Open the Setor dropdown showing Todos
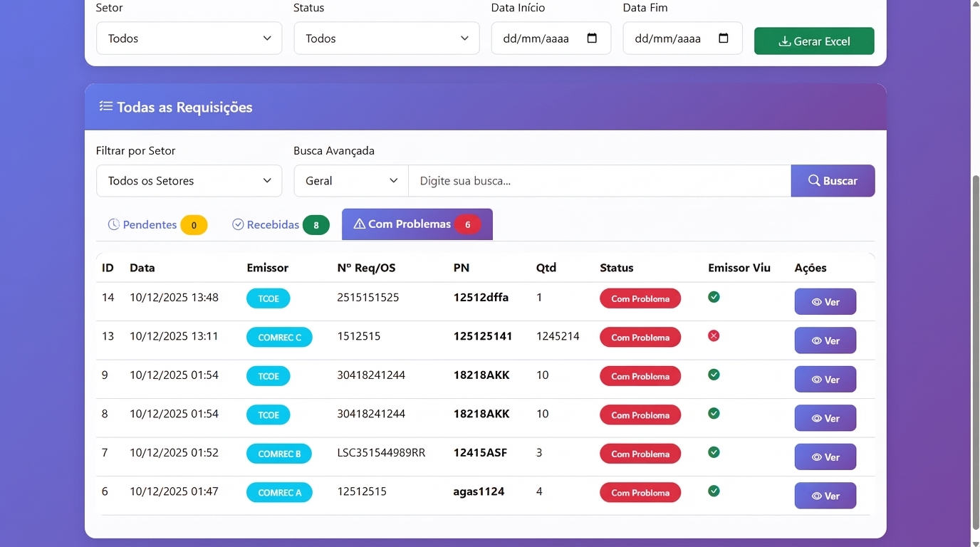This screenshot has width=980, height=547. 189,38
